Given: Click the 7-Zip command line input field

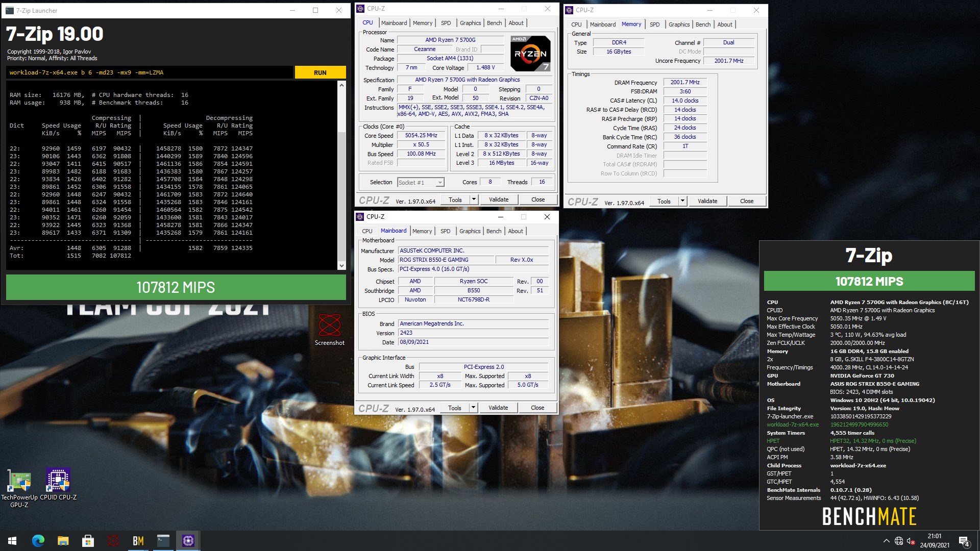Looking at the screenshot, I should 150,72.
